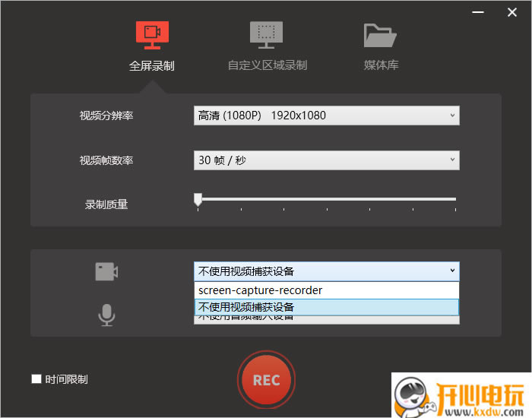
Task: Switch to the 自定义区域录制 tab label
Action: click(268, 65)
